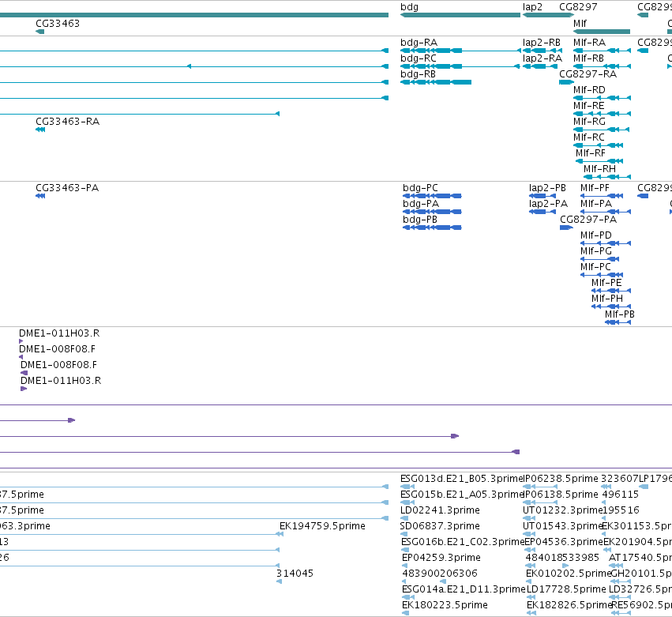This screenshot has width=672, height=617.
Task: Select protein bdg-PA
Action: click(421, 204)
